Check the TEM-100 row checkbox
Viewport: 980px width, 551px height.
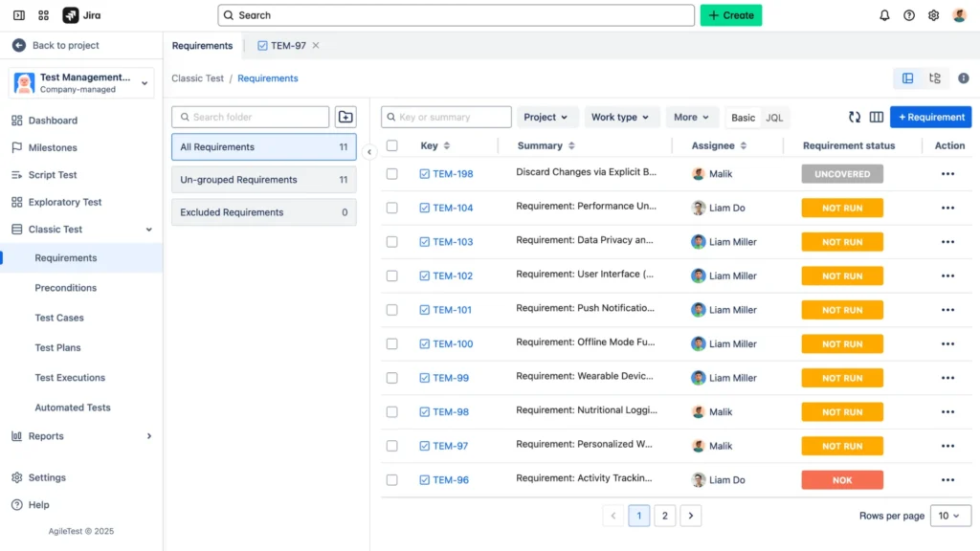pos(391,343)
